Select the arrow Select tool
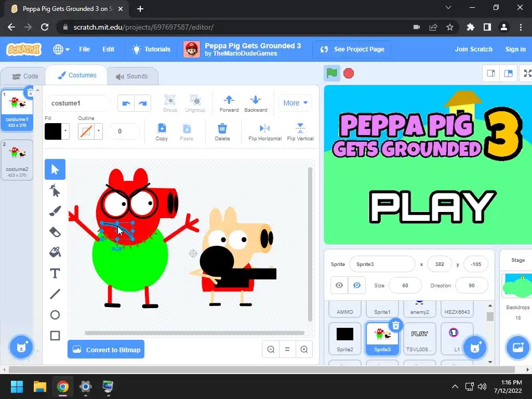Viewport: 532px width, 399px height. coord(55,169)
